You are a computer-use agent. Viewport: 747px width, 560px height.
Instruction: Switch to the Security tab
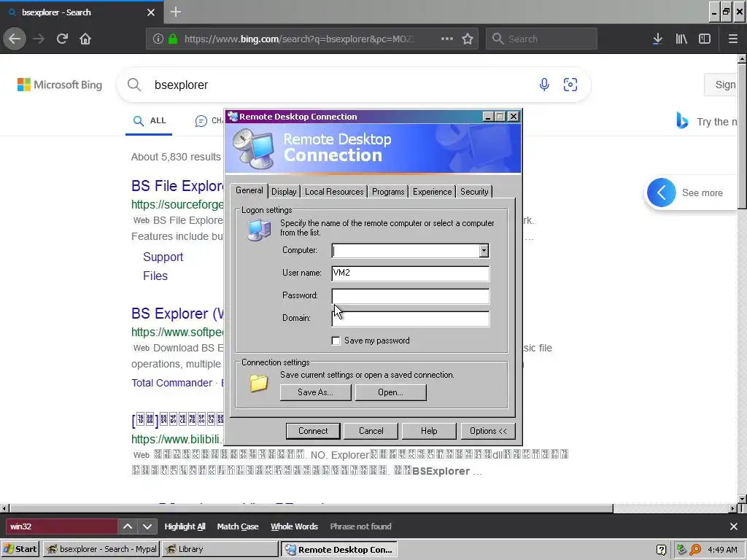474,192
